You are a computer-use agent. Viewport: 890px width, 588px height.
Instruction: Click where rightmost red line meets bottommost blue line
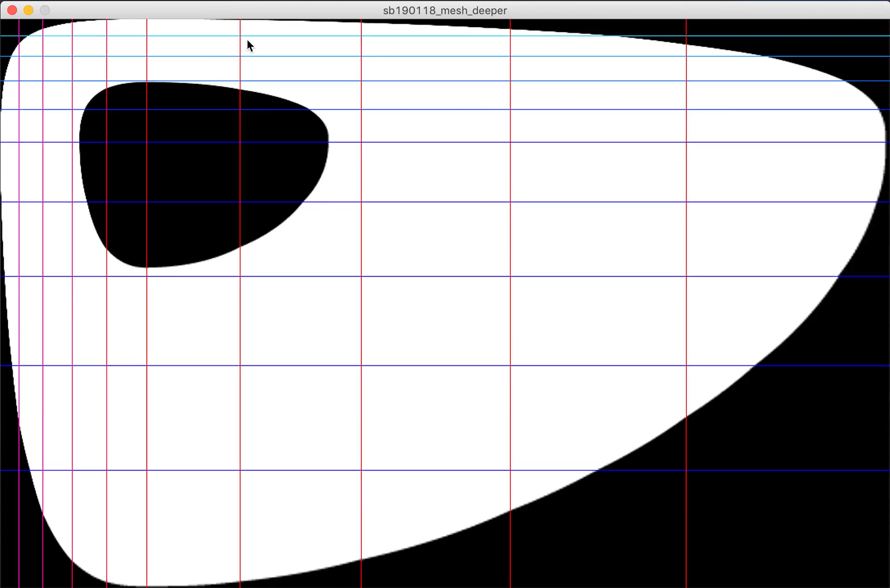point(687,470)
